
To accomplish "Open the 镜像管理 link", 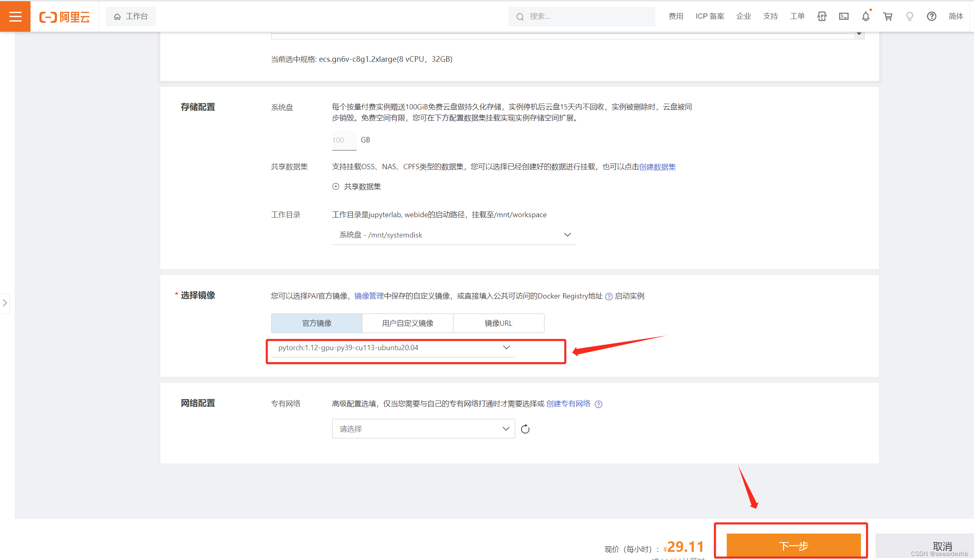I will pyautogui.click(x=369, y=296).
